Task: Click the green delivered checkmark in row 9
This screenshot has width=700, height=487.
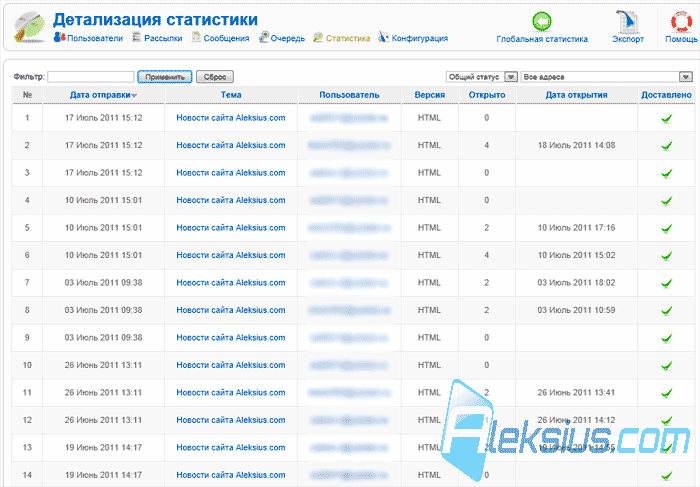Action: pos(666,338)
